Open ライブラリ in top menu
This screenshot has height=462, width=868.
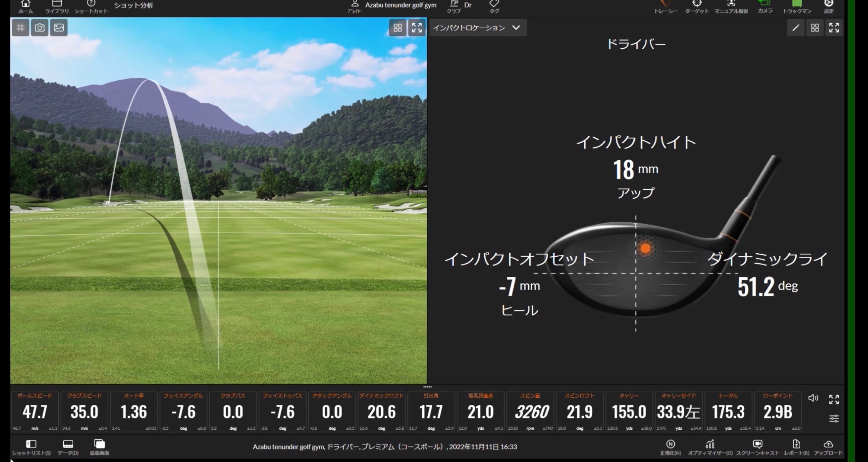(x=57, y=6)
